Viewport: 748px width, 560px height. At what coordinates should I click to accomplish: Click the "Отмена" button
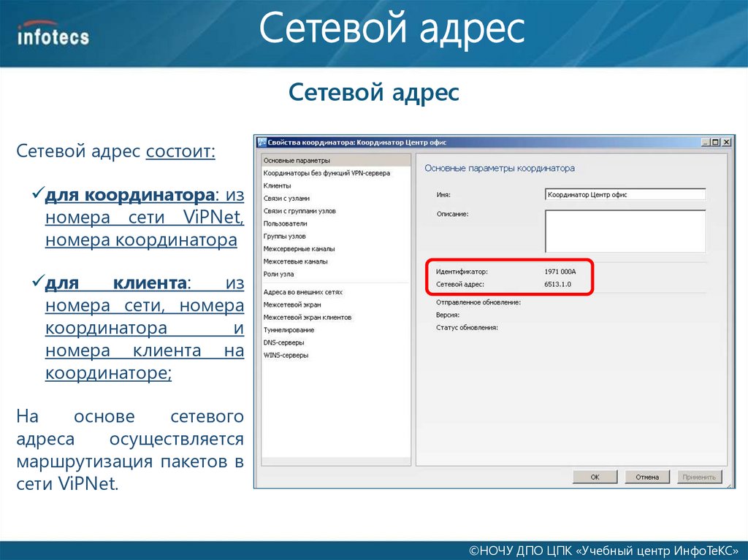tap(647, 477)
